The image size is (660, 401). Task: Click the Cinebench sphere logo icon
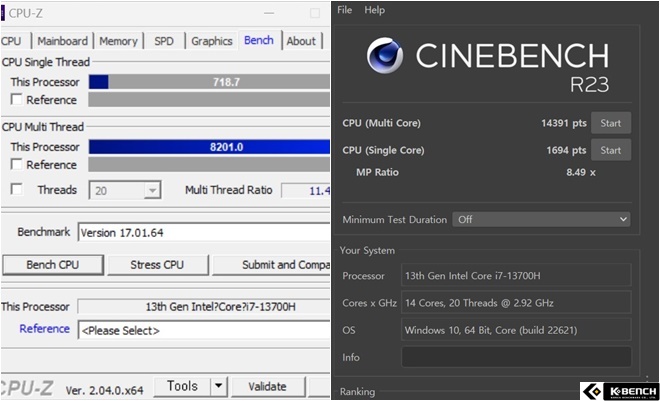click(x=385, y=56)
